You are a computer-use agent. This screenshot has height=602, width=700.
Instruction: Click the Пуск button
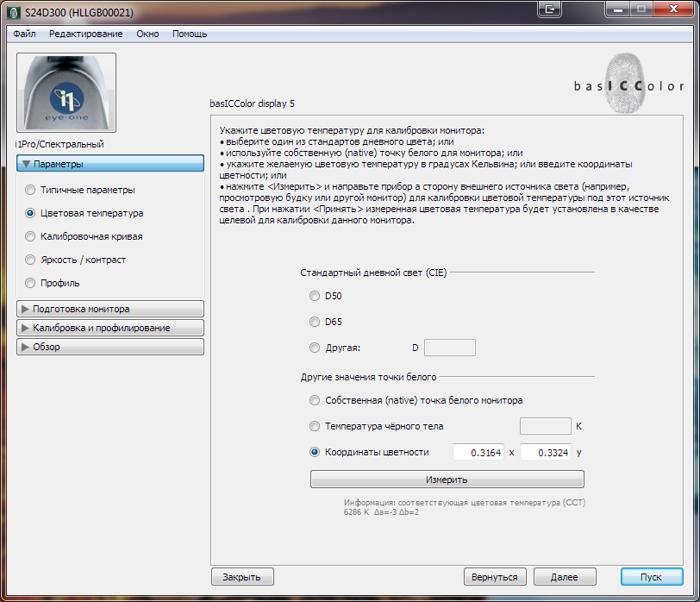click(652, 576)
